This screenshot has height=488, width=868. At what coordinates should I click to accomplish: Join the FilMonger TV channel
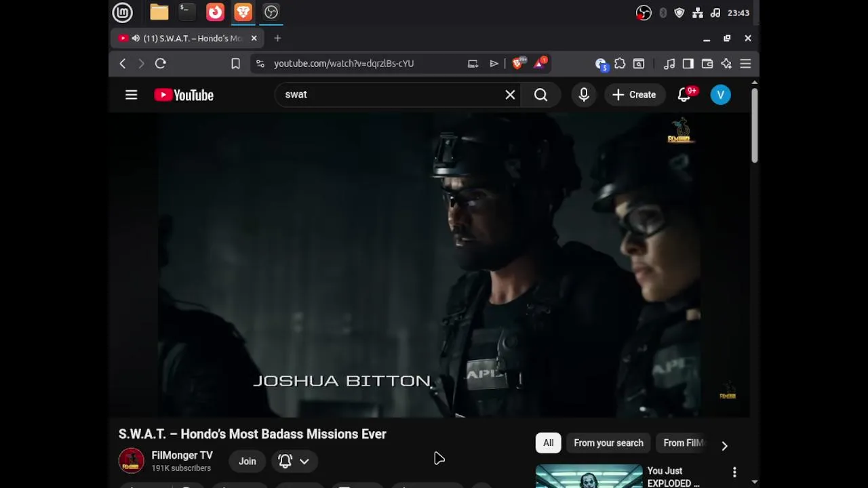click(x=247, y=461)
